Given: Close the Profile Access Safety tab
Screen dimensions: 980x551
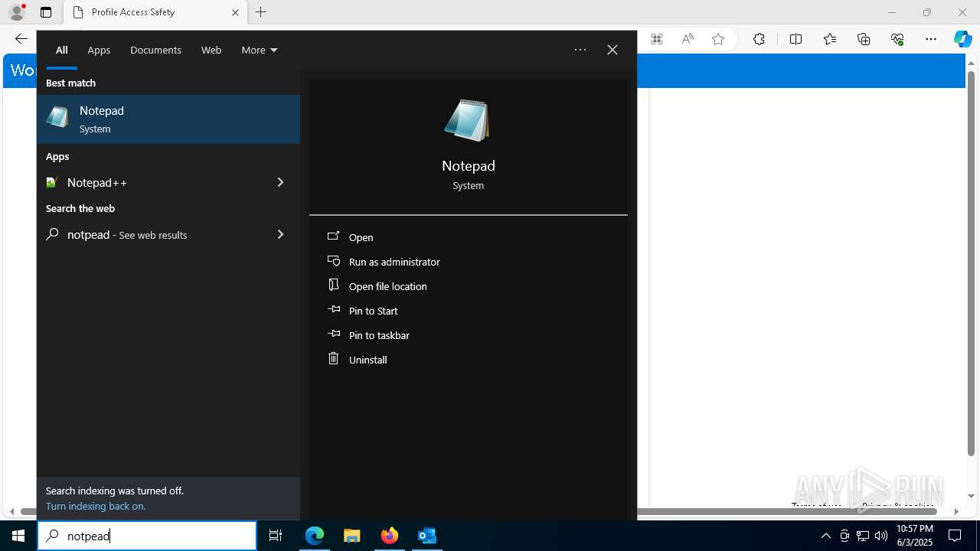Looking at the screenshot, I should click(x=235, y=12).
